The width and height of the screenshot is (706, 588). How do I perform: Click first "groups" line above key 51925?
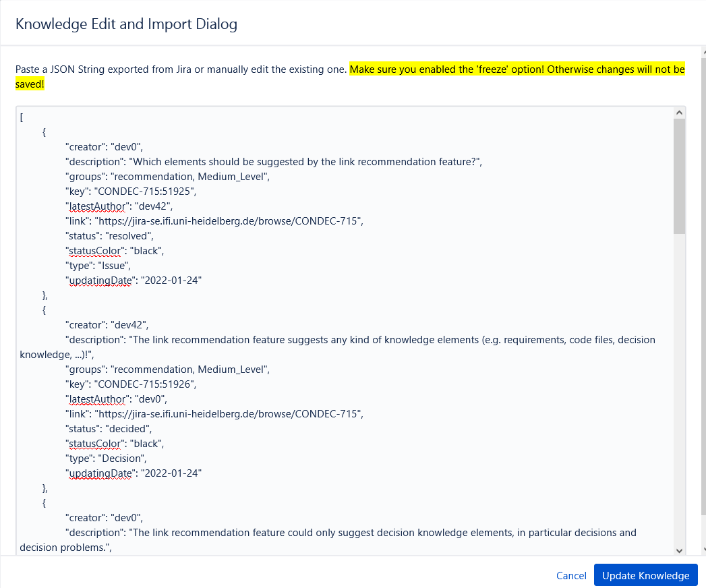[x=167, y=177]
